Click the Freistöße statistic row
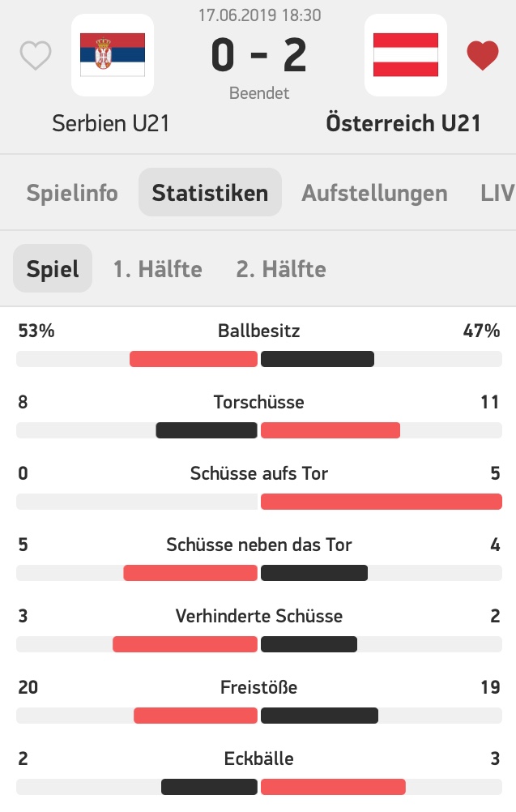The image size is (516, 812). pyautogui.click(x=258, y=700)
